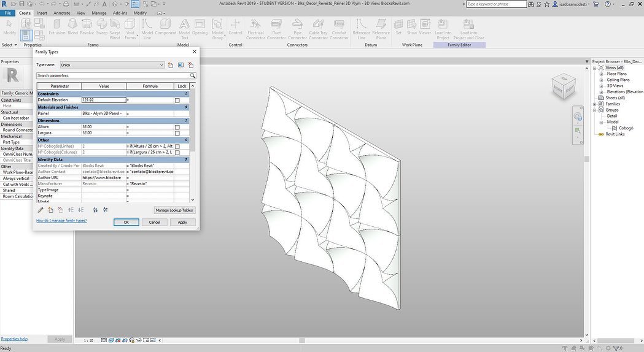Select the Extrusion tool in the ribbon
The image size is (644, 352).
click(x=57, y=27)
